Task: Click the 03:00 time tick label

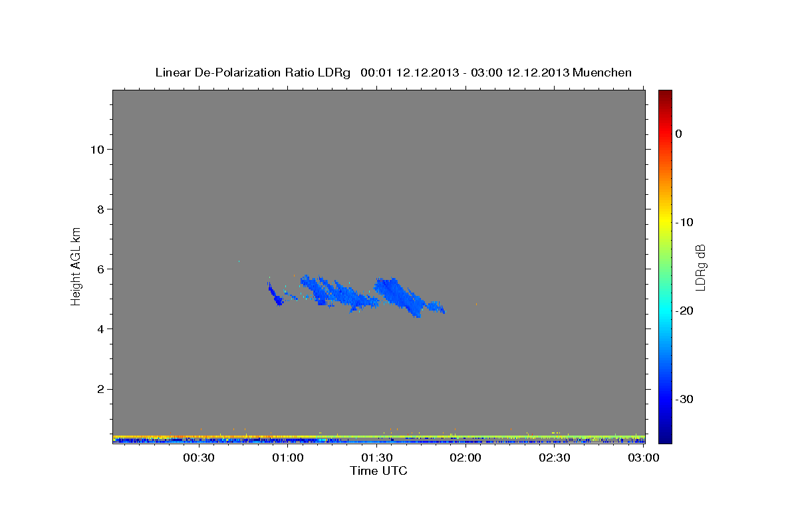Action: point(644,458)
